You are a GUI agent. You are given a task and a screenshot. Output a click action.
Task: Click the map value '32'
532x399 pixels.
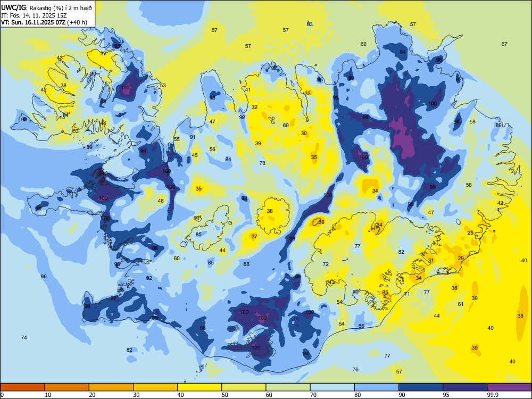254,107
